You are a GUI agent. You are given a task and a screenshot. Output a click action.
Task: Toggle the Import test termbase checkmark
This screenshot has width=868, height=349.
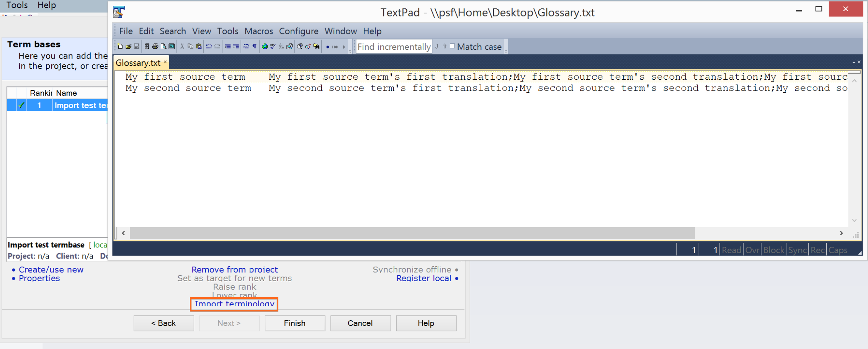pyautogui.click(x=21, y=105)
